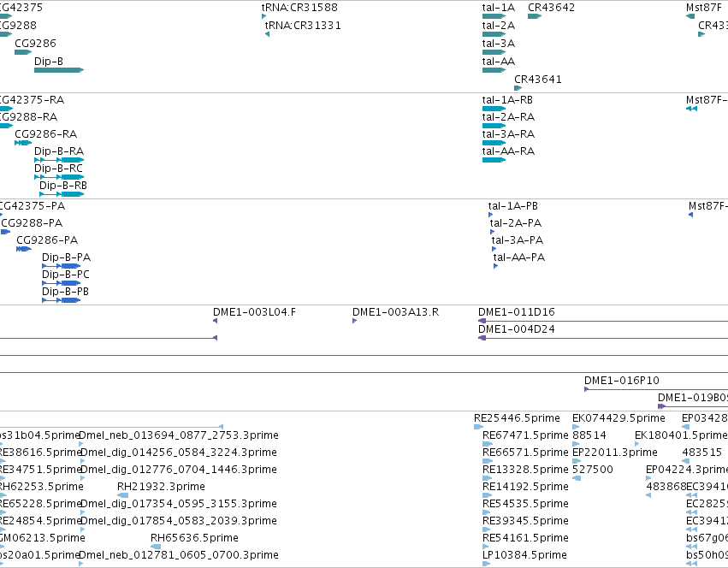
Task: Click EST LP10384.5prime
Action: 524,555
